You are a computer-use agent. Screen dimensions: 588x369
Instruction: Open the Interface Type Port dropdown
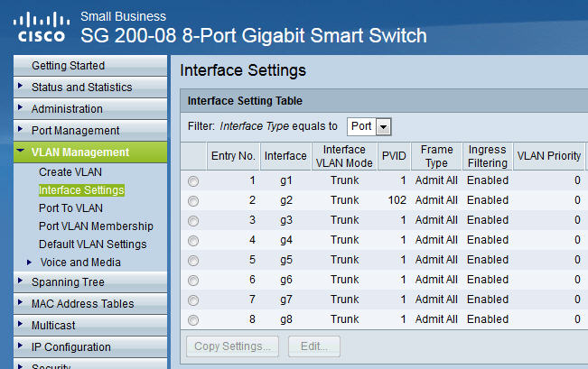(369, 126)
